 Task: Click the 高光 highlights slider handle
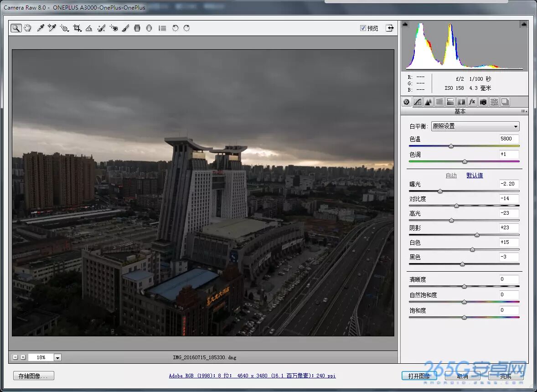[x=451, y=220]
